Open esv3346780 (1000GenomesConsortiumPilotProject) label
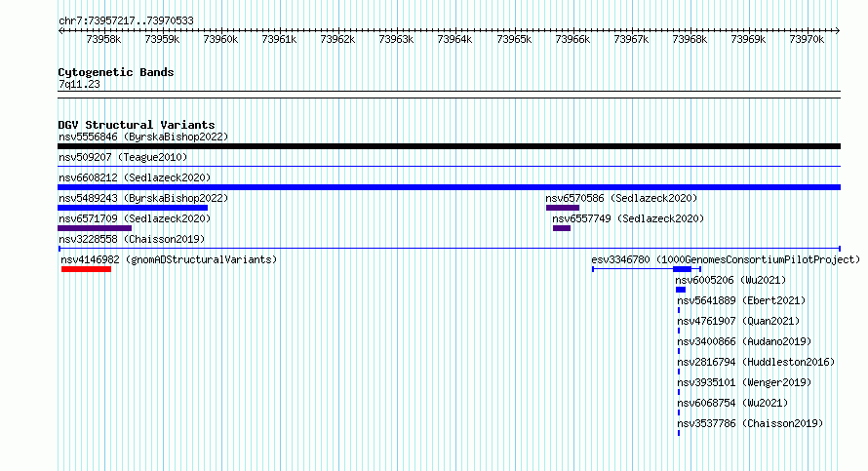This screenshot has height=471, width=868. [x=726, y=259]
